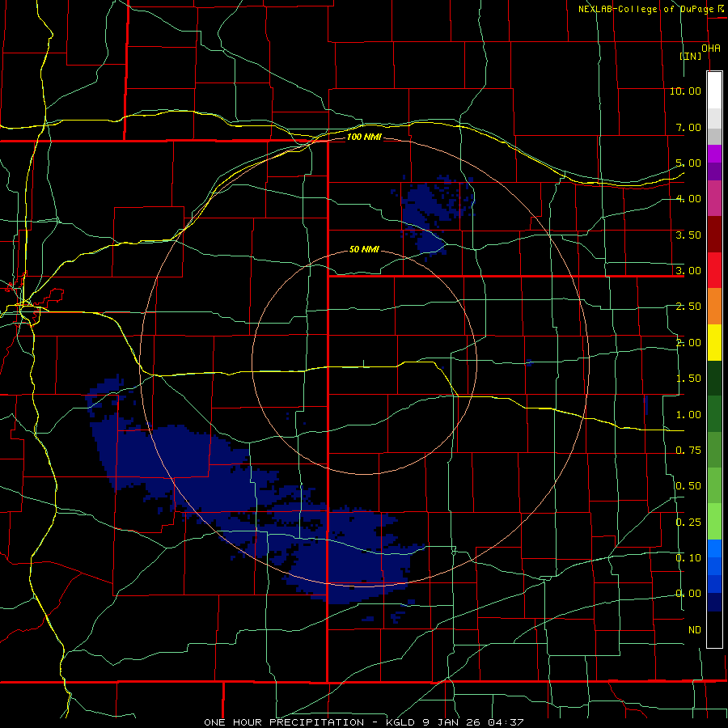Pick the bright red legend swatch
Screen dimensions: 728x728
click(x=714, y=271)
